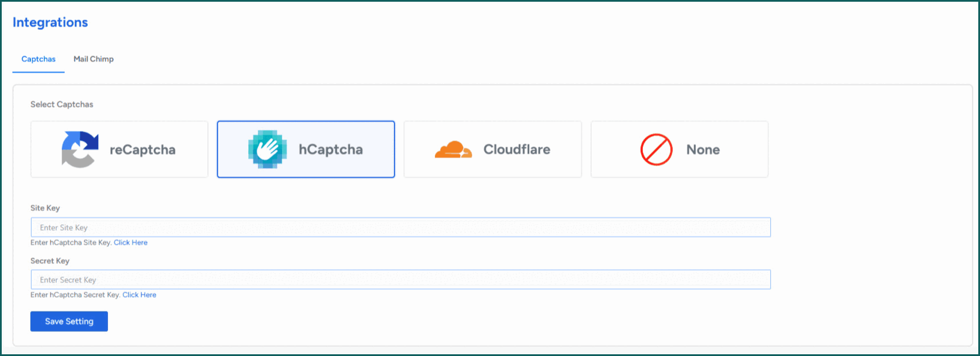Focus the Enter Secret Key field
The width and height of the screenshot is (980, 356).
click(400, 280)
